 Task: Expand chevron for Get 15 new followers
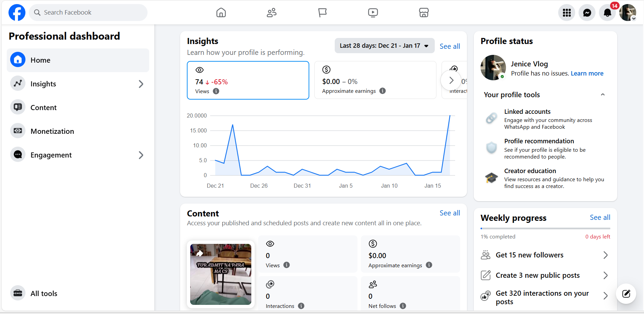[x=605, y=255]
